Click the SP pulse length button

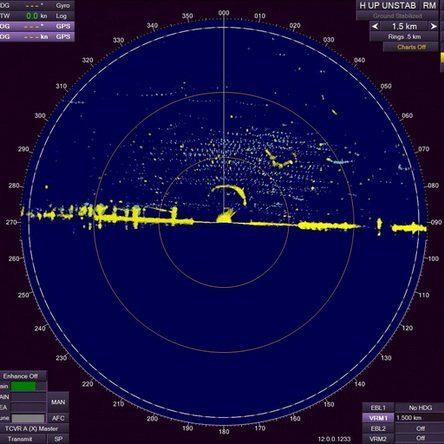point(58,439)
